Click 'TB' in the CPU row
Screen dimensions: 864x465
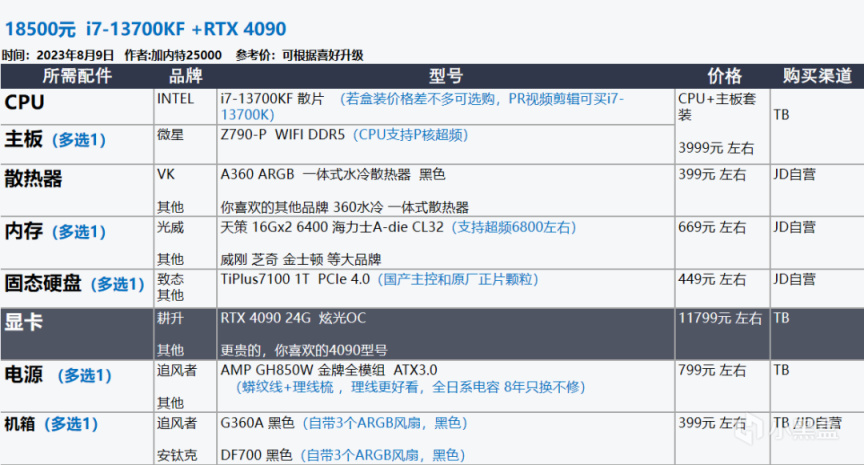(781, 115)
